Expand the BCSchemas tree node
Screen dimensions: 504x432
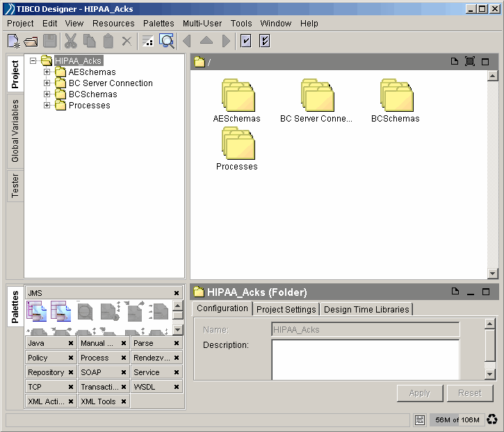[47, 94]
